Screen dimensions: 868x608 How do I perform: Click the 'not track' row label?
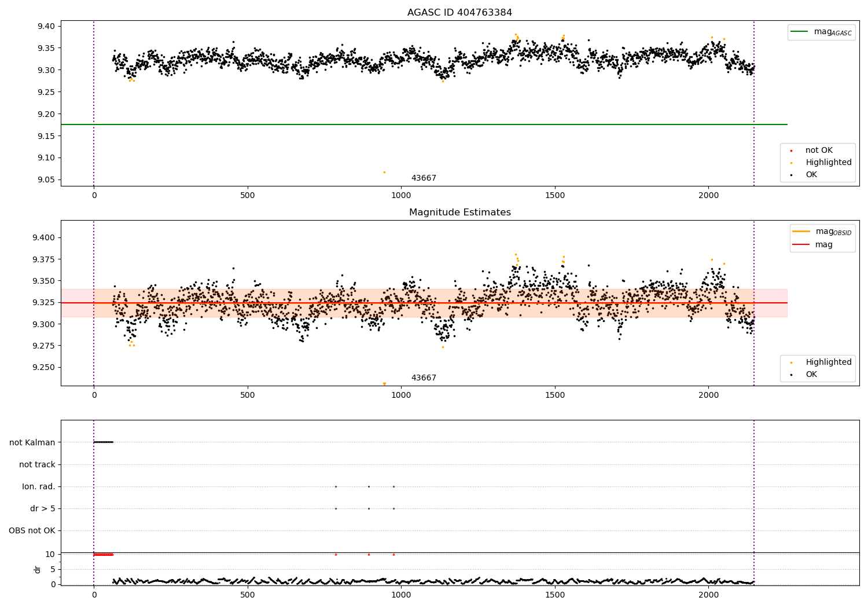[x=37, y=464]
